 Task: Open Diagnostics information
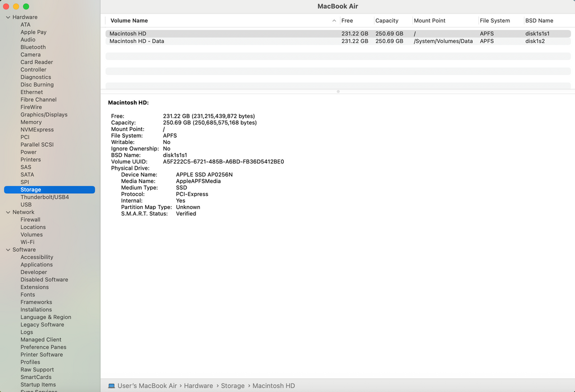click(36, 77)
